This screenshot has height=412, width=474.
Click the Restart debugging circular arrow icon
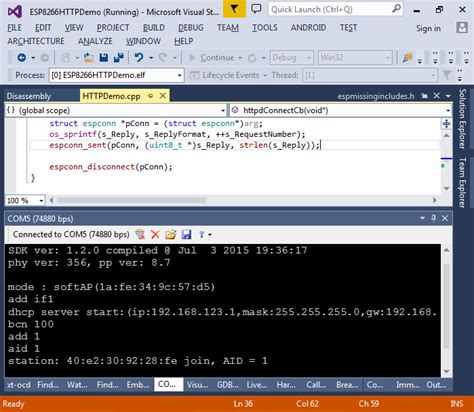click(x=252, y=58)
